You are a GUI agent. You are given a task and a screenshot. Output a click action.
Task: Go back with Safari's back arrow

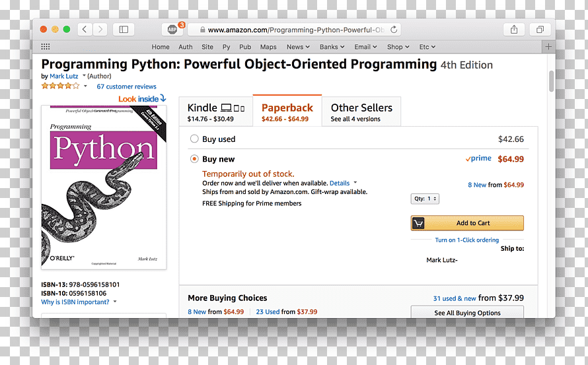pyautogui.click(x=85, y=29)
